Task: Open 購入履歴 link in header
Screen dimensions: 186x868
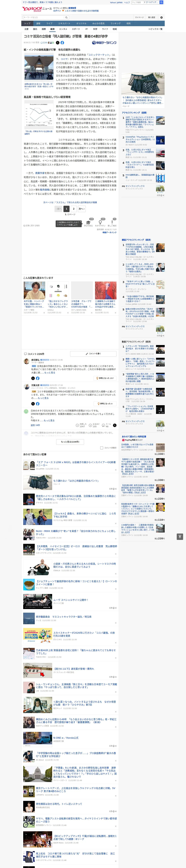Action: click(x=152, y=18)
